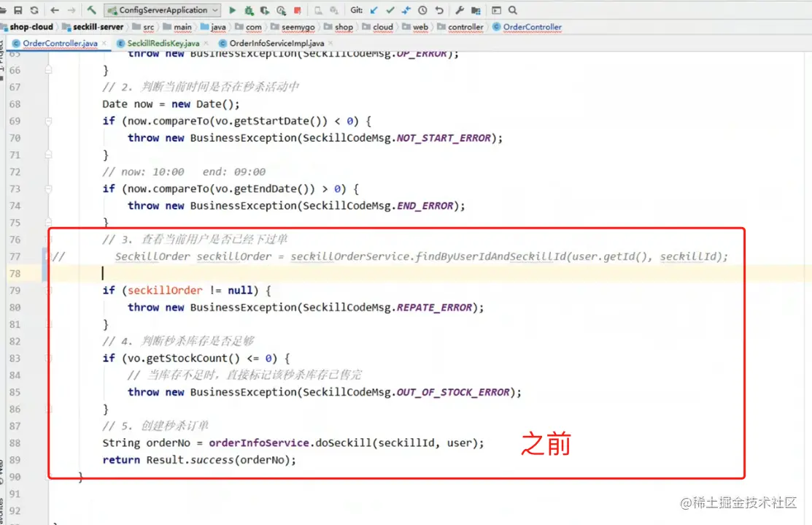Close the SeckillRedisKey.java tab

tap(206, 43)
